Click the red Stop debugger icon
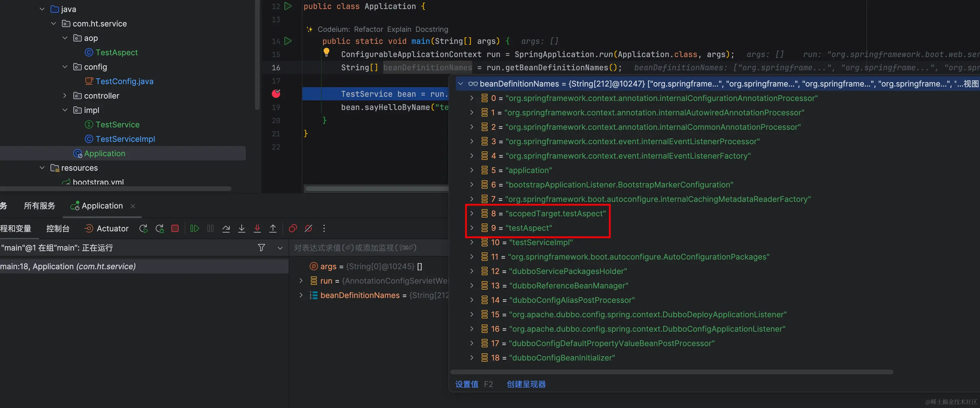The width and height of the screenshot is (980, 408). 175,229
